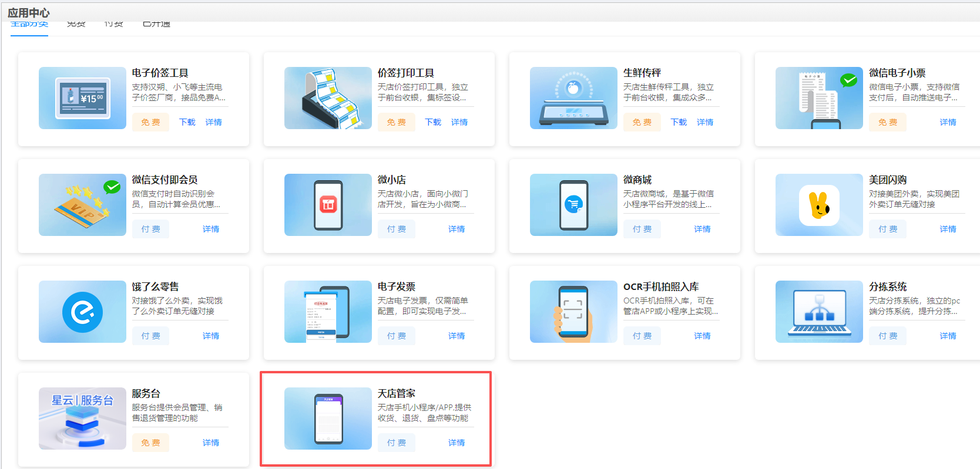This screenshot has width=980, height=469.
Task: Click the 付费 tag on 微商城
Action: coord(642,229)
